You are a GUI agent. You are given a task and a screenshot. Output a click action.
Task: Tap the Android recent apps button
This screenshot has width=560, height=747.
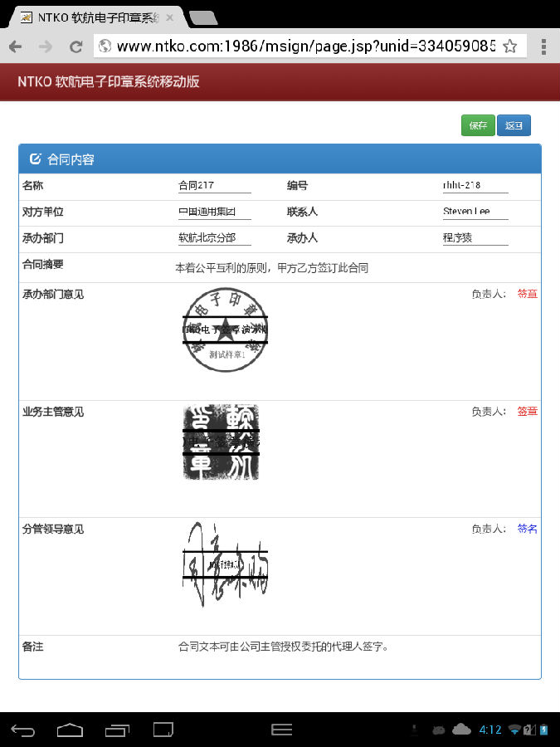(117, 730)
